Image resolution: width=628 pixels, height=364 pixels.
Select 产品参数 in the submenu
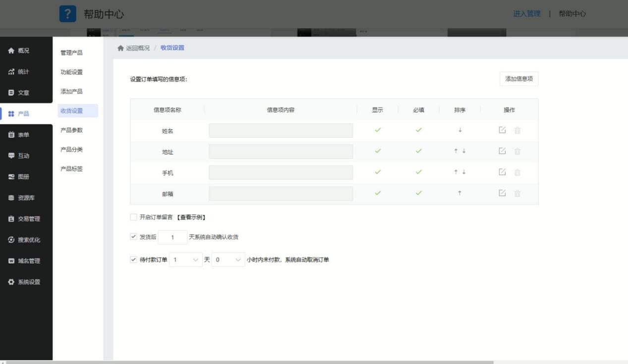click(71, 130)
